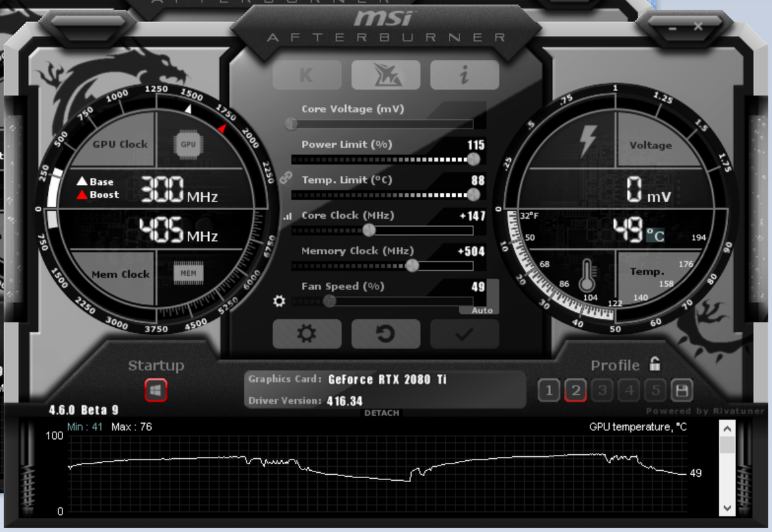This screenshot has height=532, width=772.
Task: Click the Max : 76 graph reading
Action: pyautogui.click(x=132, y=426)
